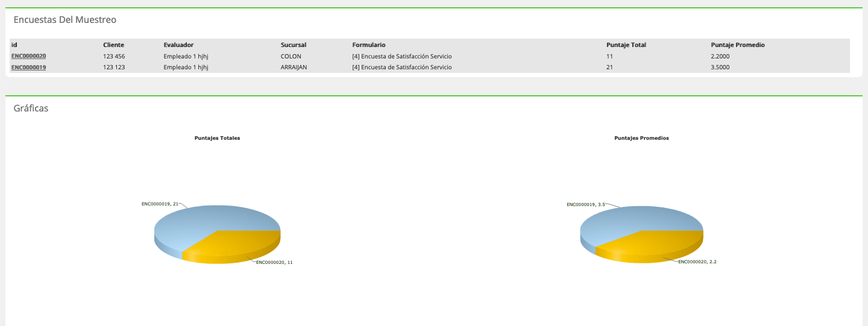Click form name in ENC0000020 row
The width and height of the screenshot is (868, 326).
pyautogui.click(x=402, y=56)
